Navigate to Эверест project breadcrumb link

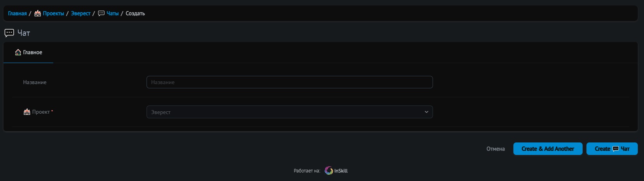tap(81, 14)
